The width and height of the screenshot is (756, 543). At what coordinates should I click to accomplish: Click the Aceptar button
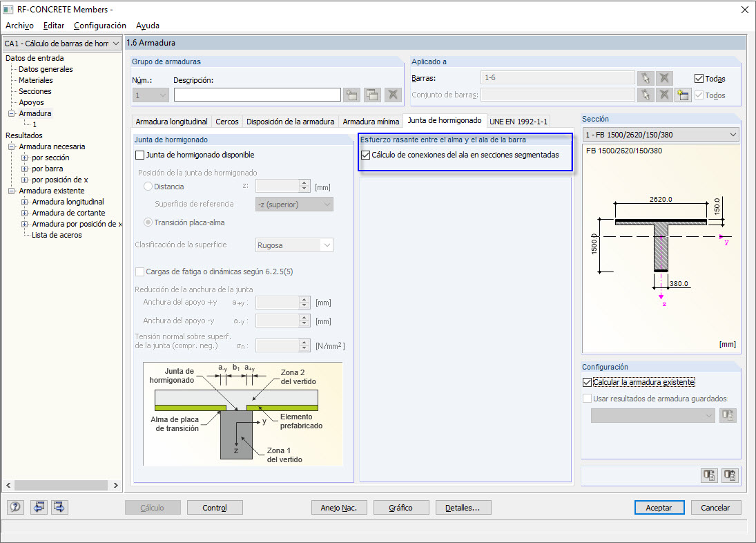(659, 508)
